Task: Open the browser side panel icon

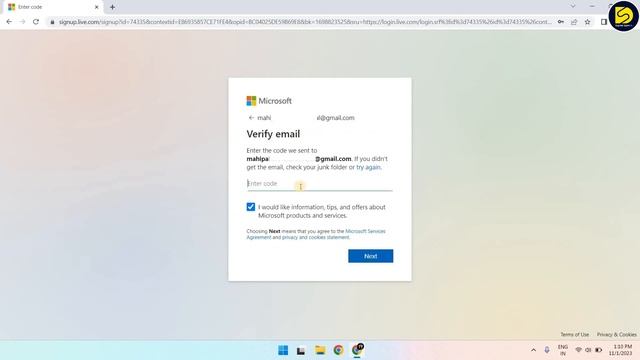Action: [x=604, y=22]
